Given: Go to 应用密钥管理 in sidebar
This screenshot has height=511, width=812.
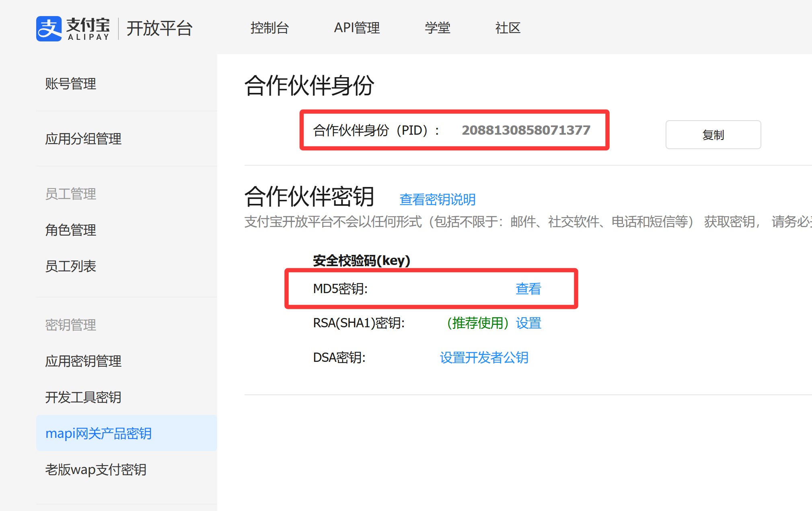Looking at the screenshot, I should tap(83, 361).
